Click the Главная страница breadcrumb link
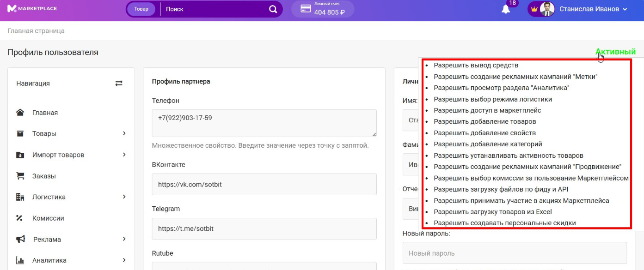The width and height of the screenshot is (644, 270). 36,31
